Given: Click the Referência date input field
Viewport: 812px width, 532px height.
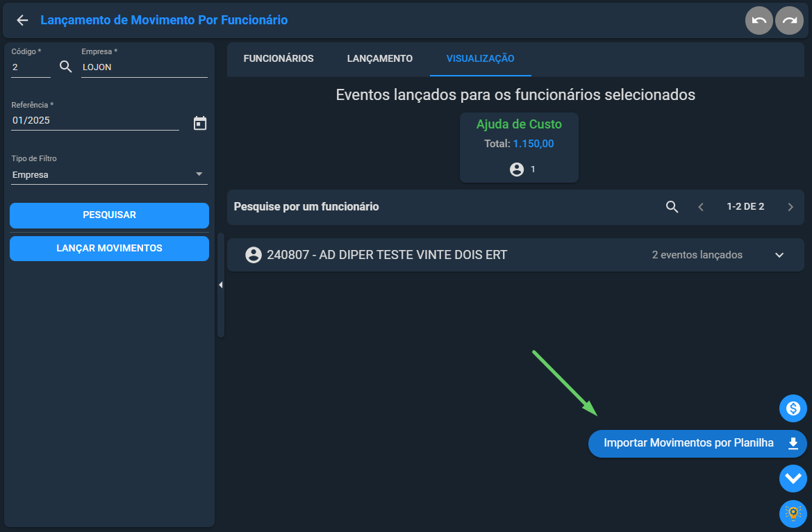Looking at the screenshot, I should [95, 120].
